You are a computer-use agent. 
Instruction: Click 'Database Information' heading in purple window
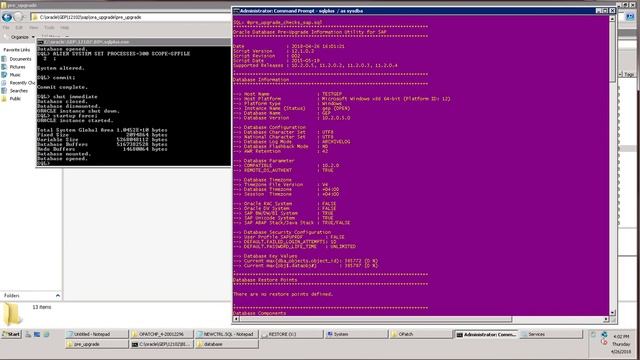pyautogui.click(x=261, y=80)
